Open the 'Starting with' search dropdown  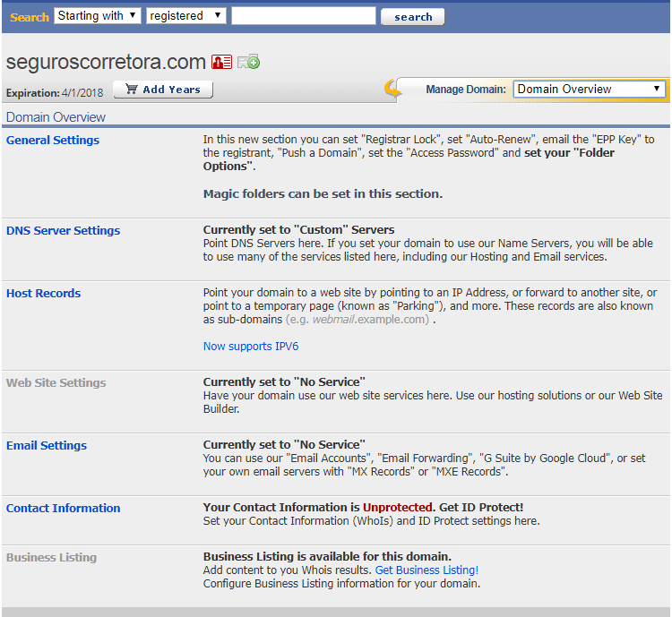coord(98,16)
